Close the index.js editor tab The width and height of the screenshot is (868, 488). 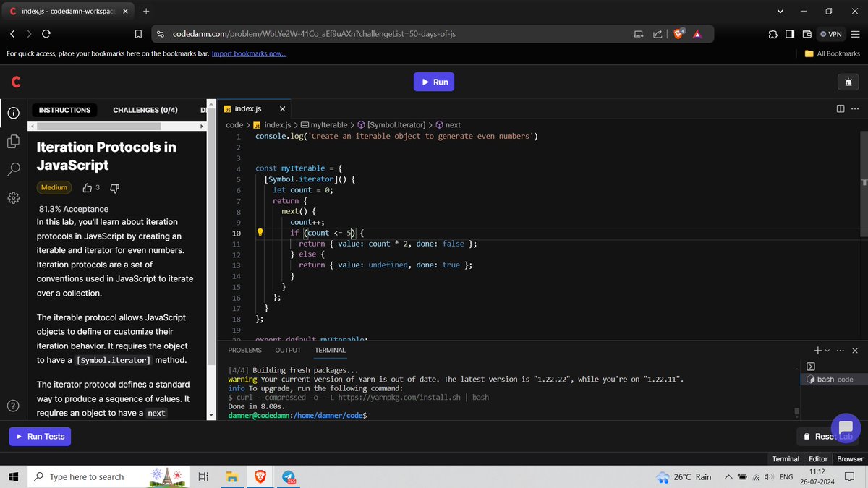pos(282,109)
